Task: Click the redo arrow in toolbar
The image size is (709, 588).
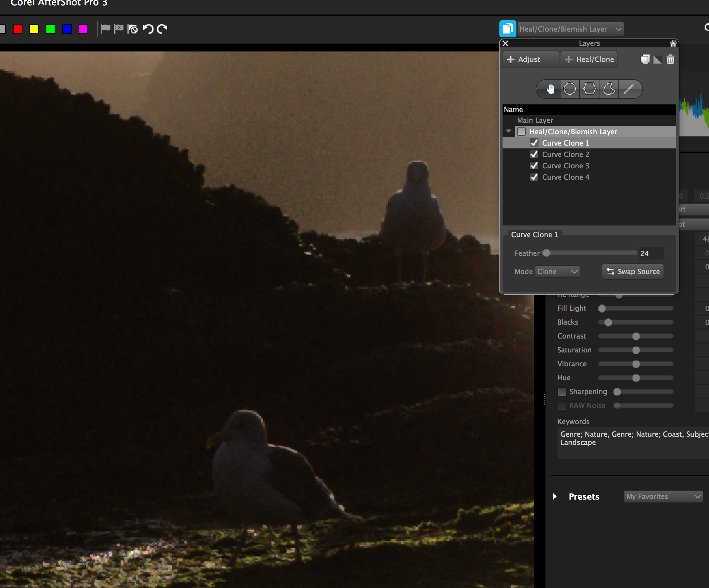Action: [162, 29]
